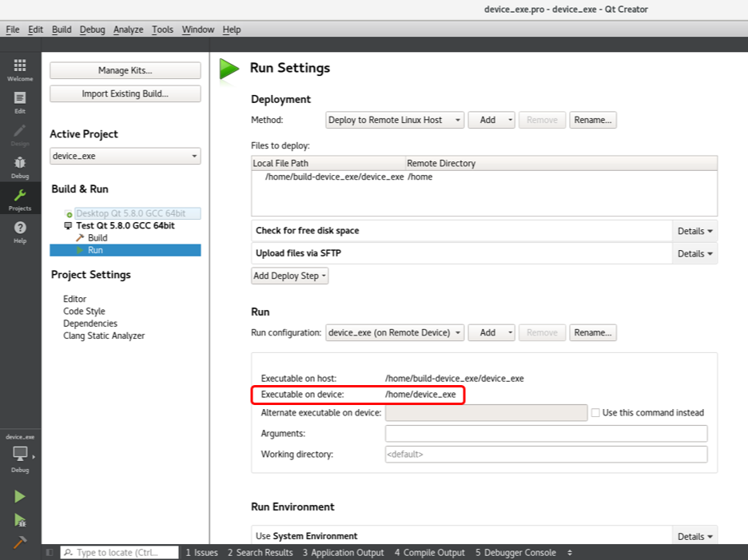Enable Use this command instead checkbox

(595, 412)
